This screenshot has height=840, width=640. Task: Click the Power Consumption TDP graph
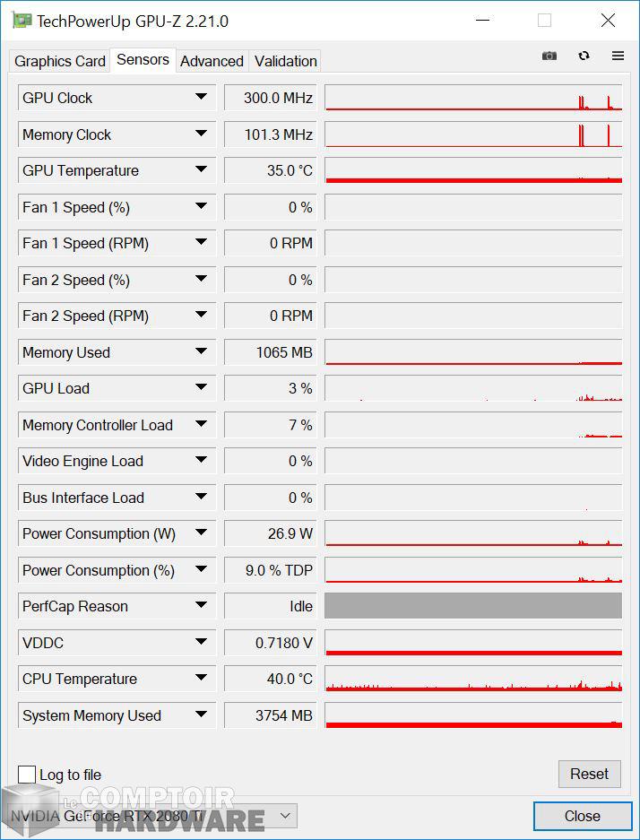click(473, 570)
